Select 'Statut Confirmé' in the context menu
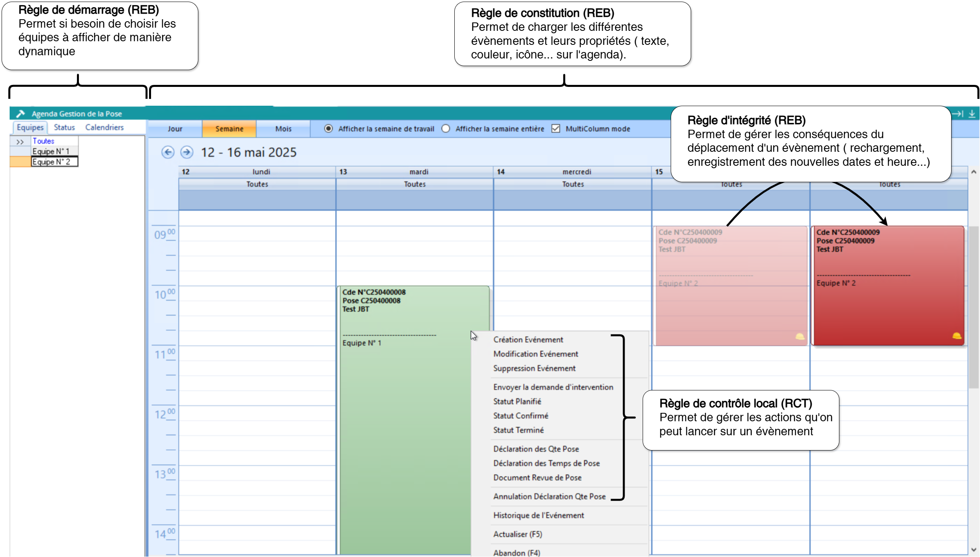 [x=521, y=416]
